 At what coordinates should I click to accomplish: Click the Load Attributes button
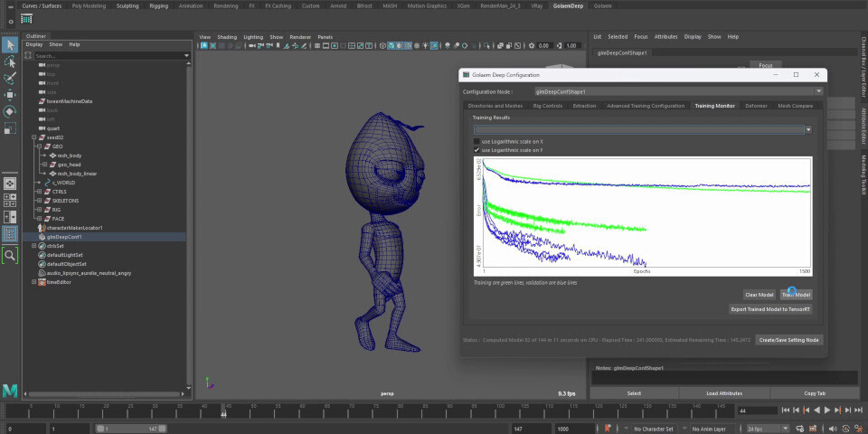pyautogui.click(x=724, y=393)
